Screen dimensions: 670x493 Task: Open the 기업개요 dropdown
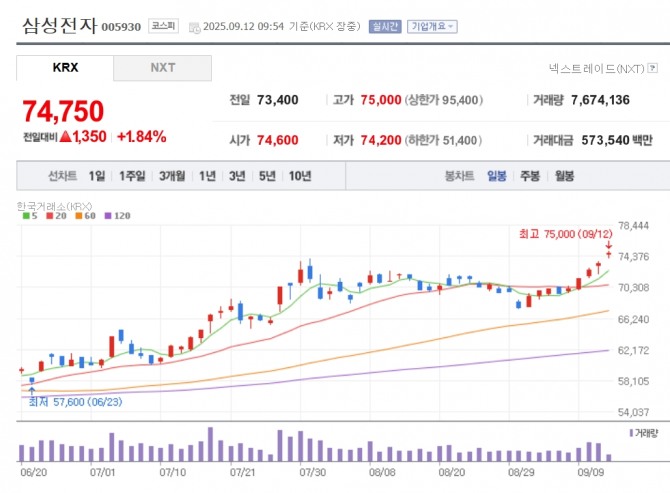[x=432, y=26]
